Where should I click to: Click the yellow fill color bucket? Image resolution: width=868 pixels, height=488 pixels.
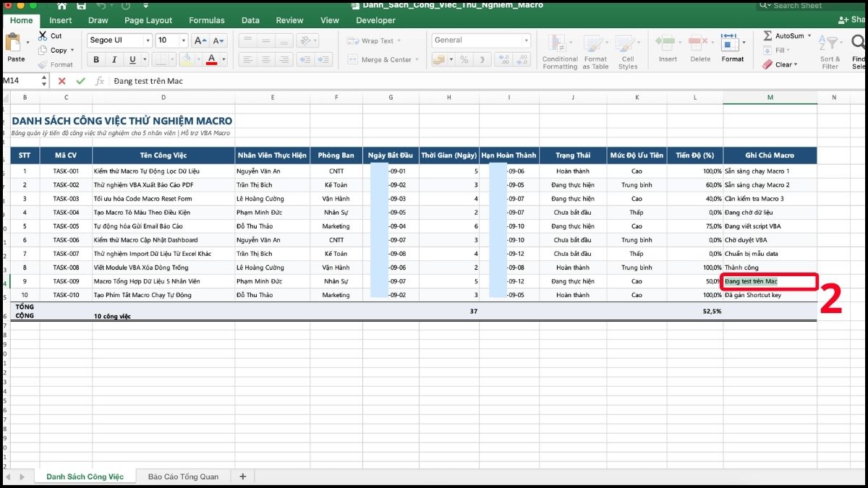point(187,60)
